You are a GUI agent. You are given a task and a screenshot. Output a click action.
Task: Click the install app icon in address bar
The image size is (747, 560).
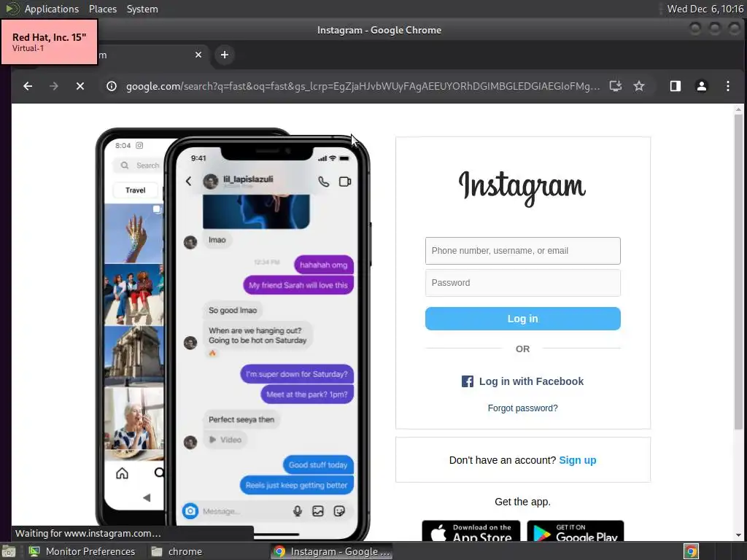(616, 86)
